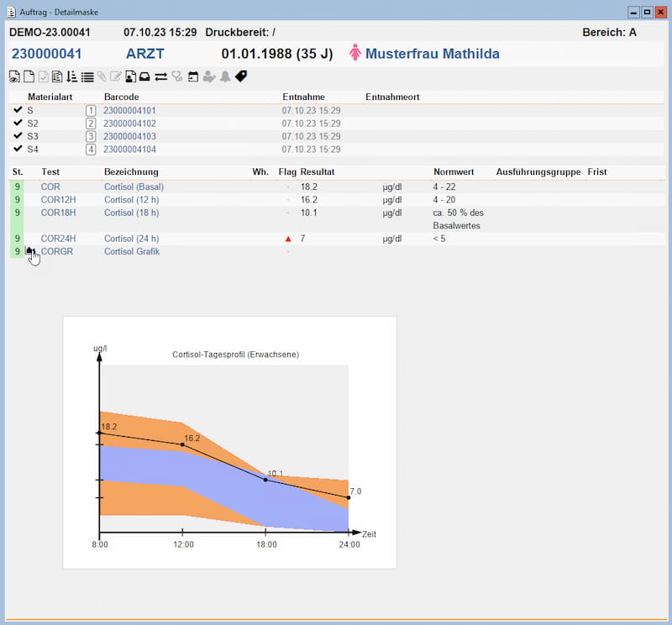
Task: Select the COR test code
Action: 50,186
